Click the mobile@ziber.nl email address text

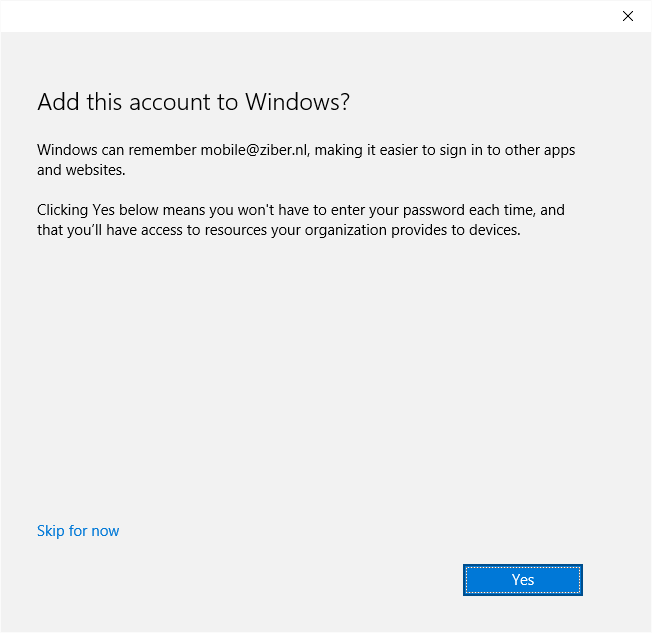pos(255,150)
